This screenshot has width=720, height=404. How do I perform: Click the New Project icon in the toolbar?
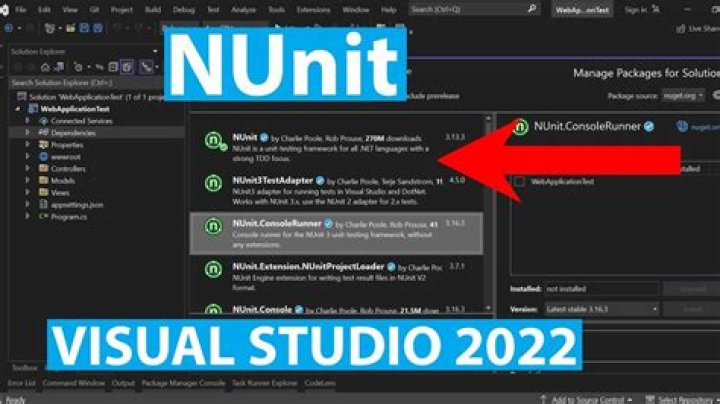[50, 28]
